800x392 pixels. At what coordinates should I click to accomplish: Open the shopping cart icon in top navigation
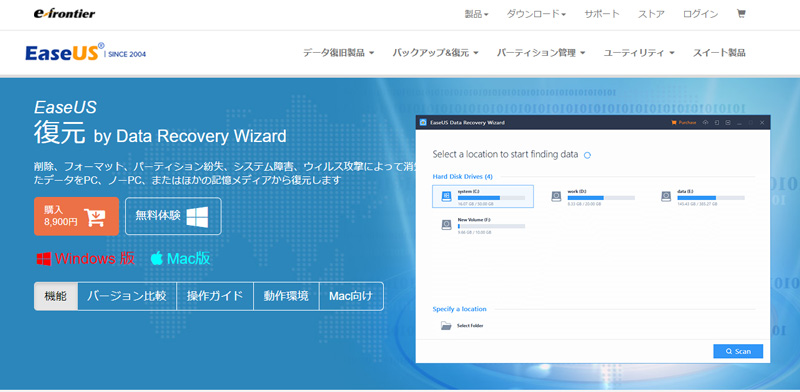coord(741,14)
